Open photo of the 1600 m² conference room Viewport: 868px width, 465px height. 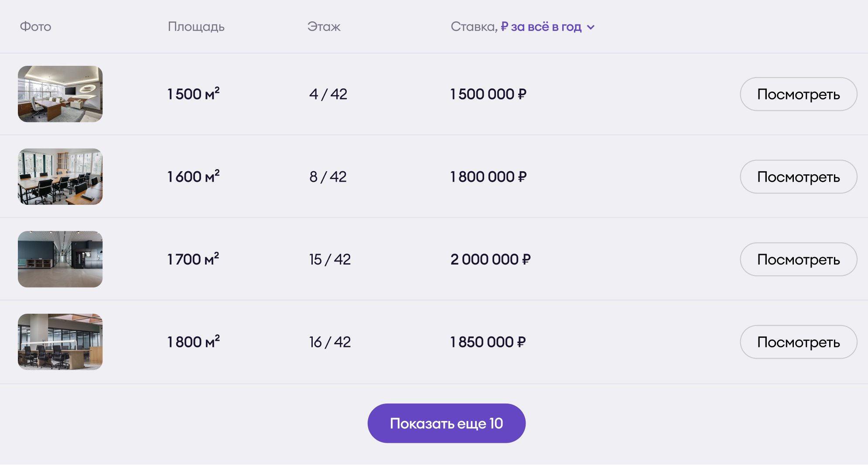pos(60,176)
